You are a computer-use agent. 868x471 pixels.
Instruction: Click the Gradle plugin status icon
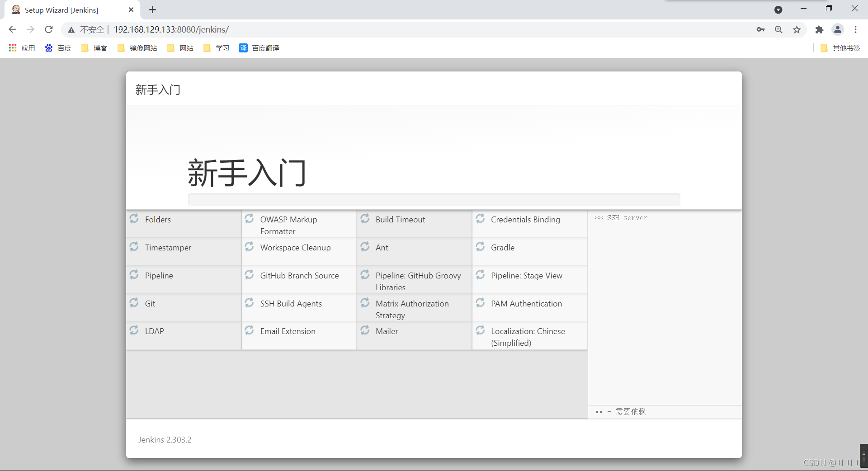(x=481, y=247)
